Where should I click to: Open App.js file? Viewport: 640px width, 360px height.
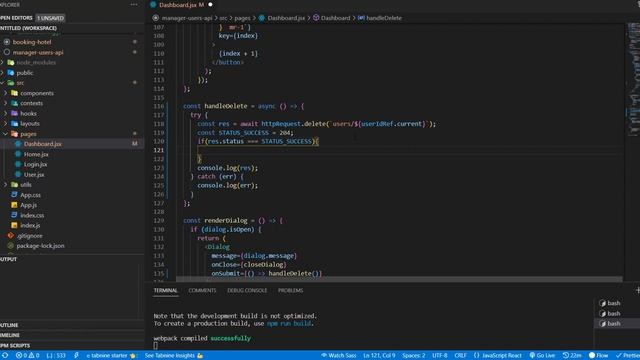(x=29, y=205)
